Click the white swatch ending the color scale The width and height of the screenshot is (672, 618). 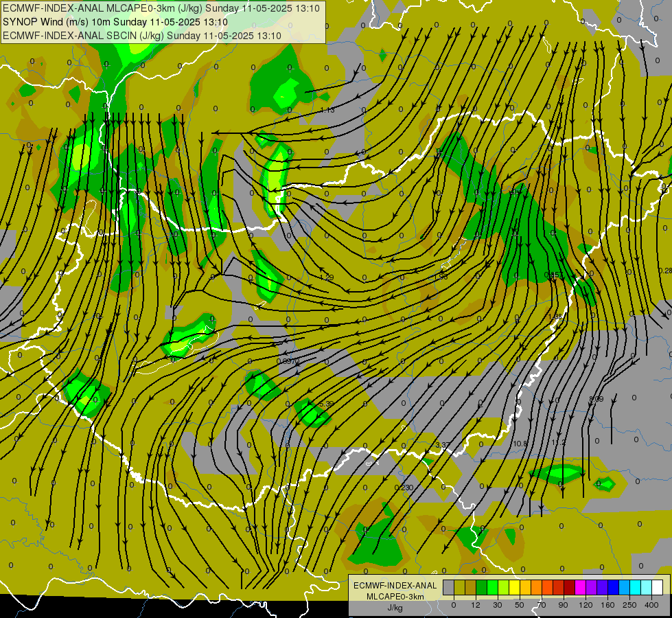coord(657,587)
